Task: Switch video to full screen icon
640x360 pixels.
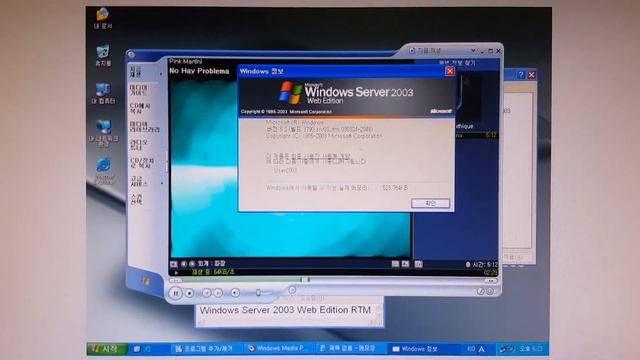Action: coord(405,264)
